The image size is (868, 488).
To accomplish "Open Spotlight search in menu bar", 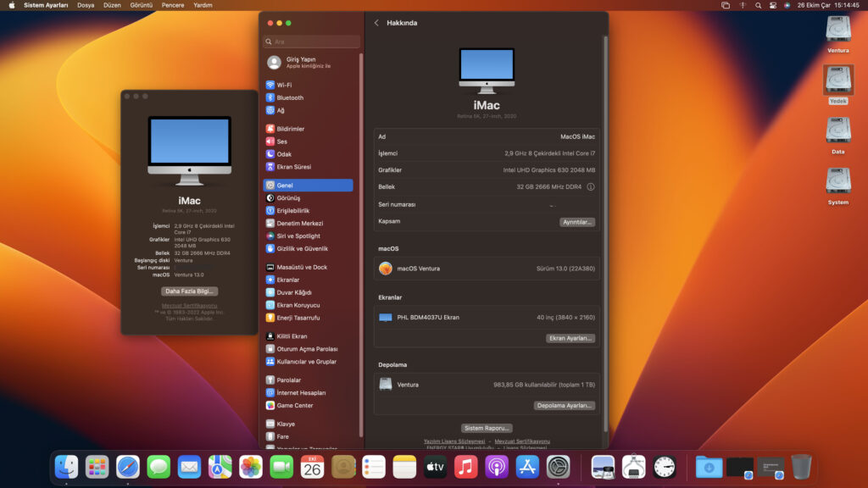I will (758, 5).
